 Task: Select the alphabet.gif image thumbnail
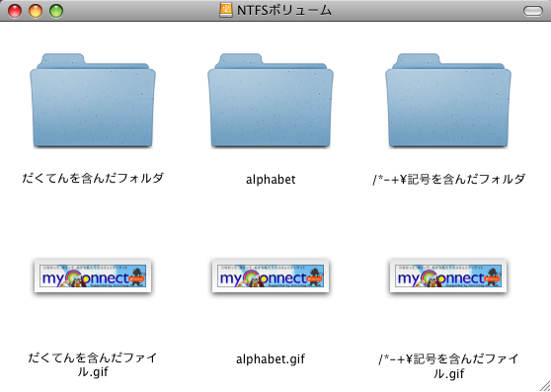click(271, 276)
